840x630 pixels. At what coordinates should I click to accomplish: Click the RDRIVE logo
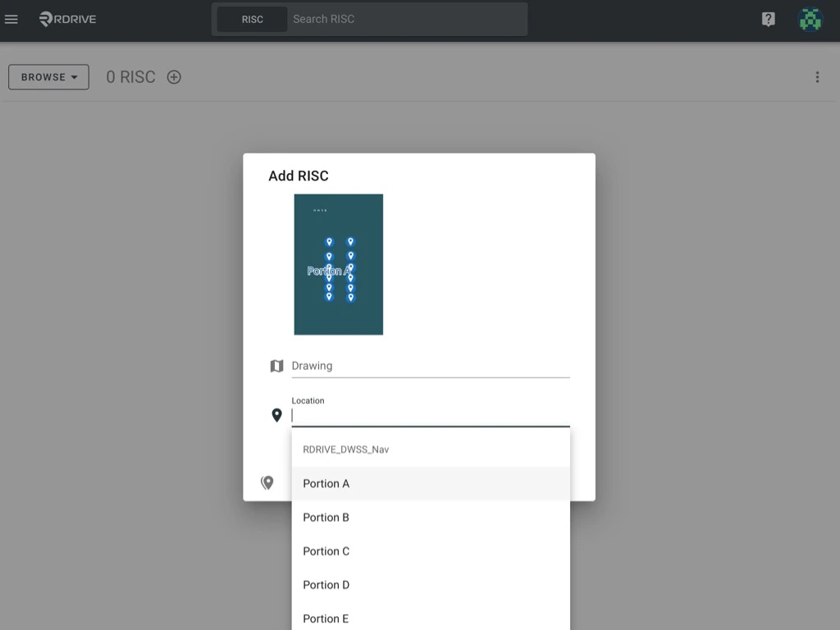(67, 19)
